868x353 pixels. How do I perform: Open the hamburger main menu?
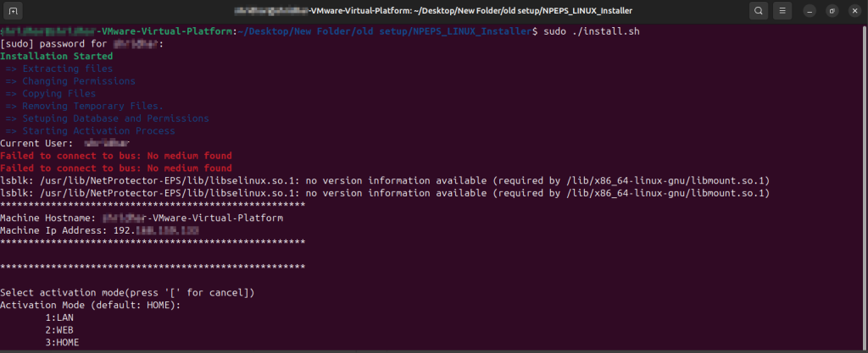[x=782, y=11]
